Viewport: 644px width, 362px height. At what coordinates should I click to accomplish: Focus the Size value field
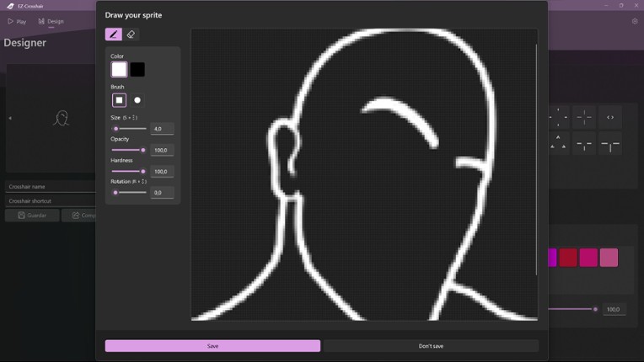162,129
